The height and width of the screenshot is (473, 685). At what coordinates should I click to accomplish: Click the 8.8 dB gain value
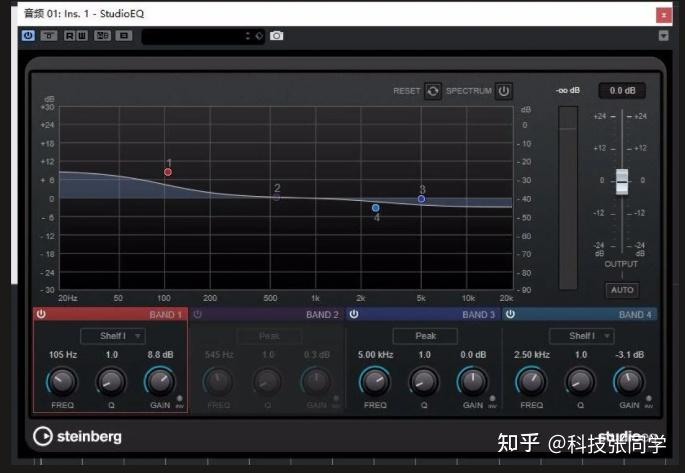[160, 355]
